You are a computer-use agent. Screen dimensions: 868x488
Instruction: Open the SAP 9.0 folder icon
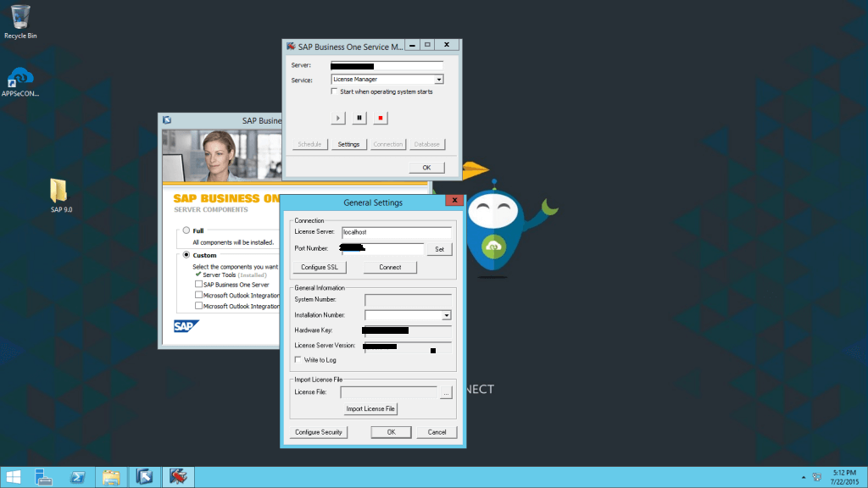[60, 196]
